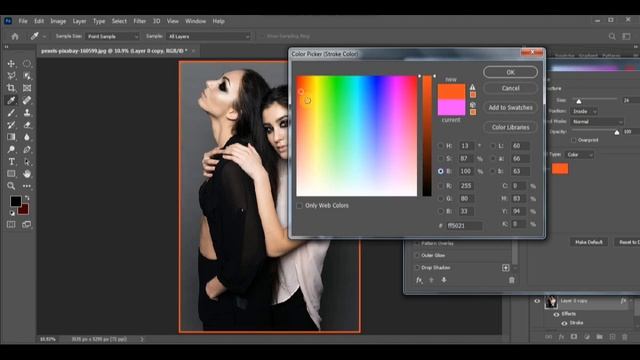This screenshot has height=360, width=640.
Task: Toggle visibility of the Stroke effect
Action: point(564,323)
